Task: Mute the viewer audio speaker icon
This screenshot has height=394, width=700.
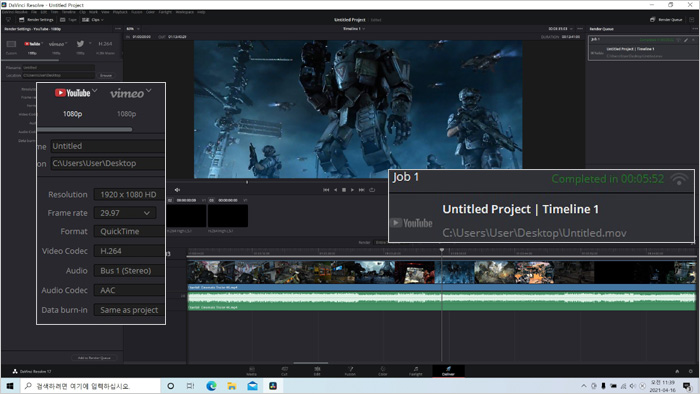Action: [x=177, y=190]
